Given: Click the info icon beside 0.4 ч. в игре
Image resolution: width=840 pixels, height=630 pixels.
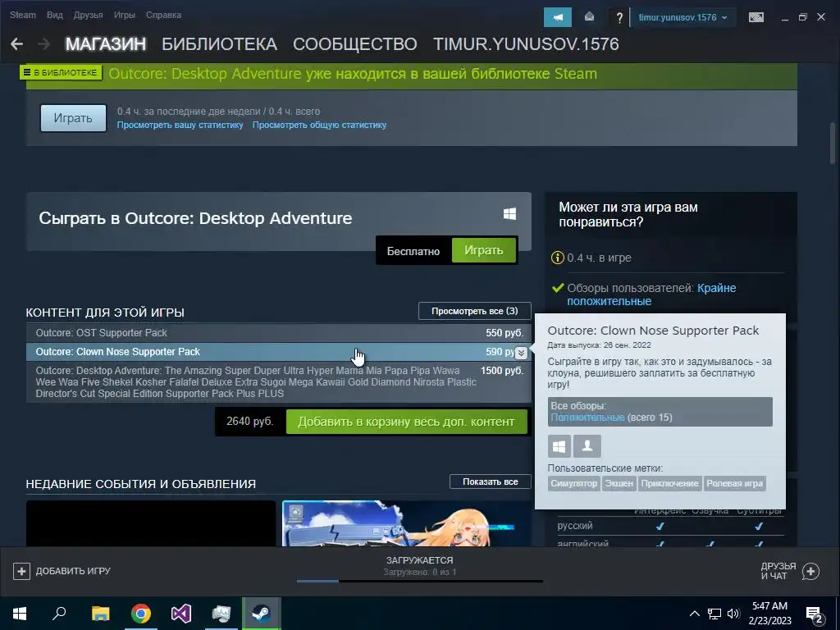Looking at the screenshot, I should click(557, 258).
